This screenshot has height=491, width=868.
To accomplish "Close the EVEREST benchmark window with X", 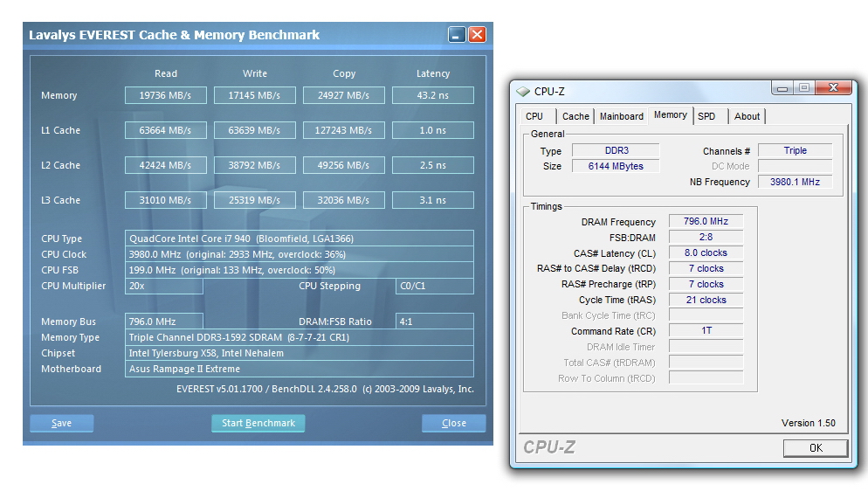I will coord(477,35).
